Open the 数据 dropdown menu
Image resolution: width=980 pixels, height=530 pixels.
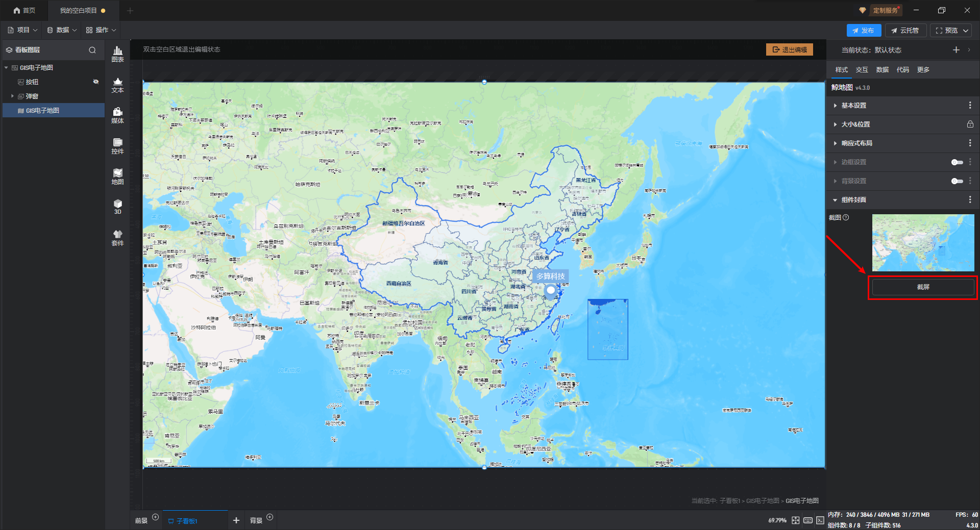point(62,30)
